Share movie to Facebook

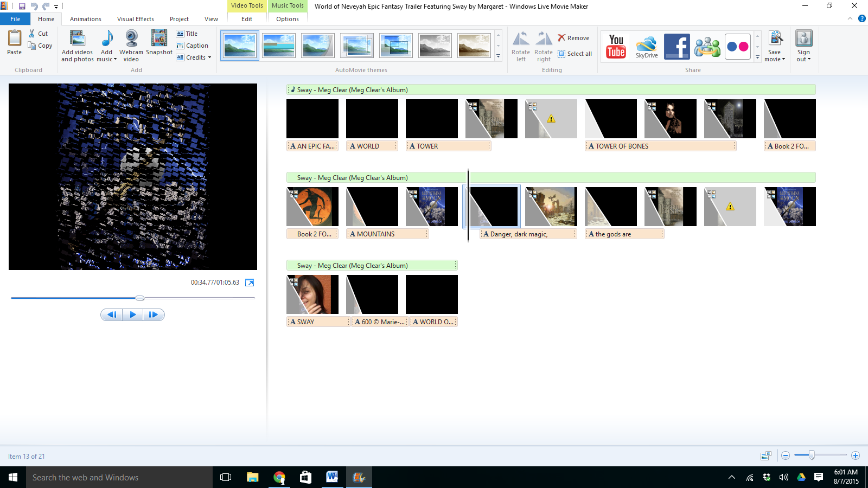coord(676,46)
